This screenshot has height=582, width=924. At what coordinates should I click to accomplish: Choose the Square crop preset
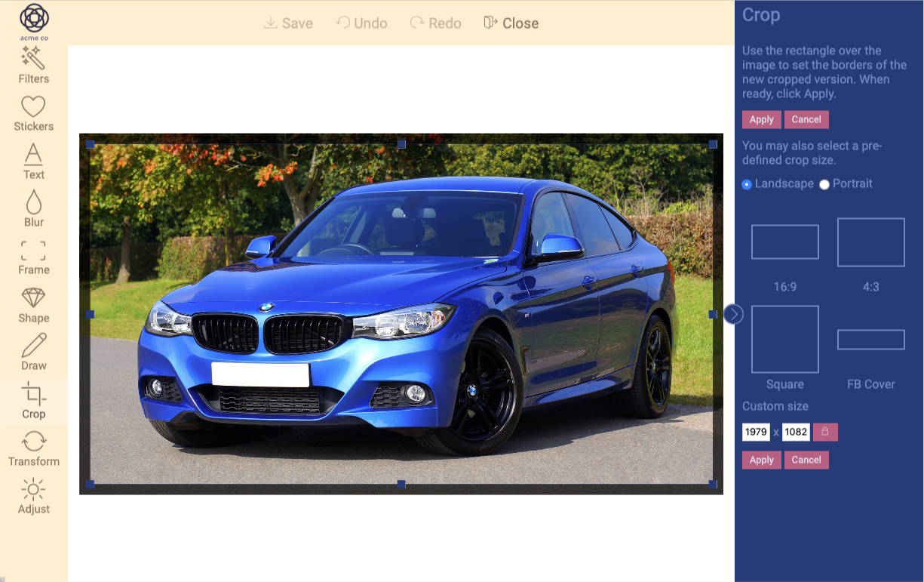point(784,339)
